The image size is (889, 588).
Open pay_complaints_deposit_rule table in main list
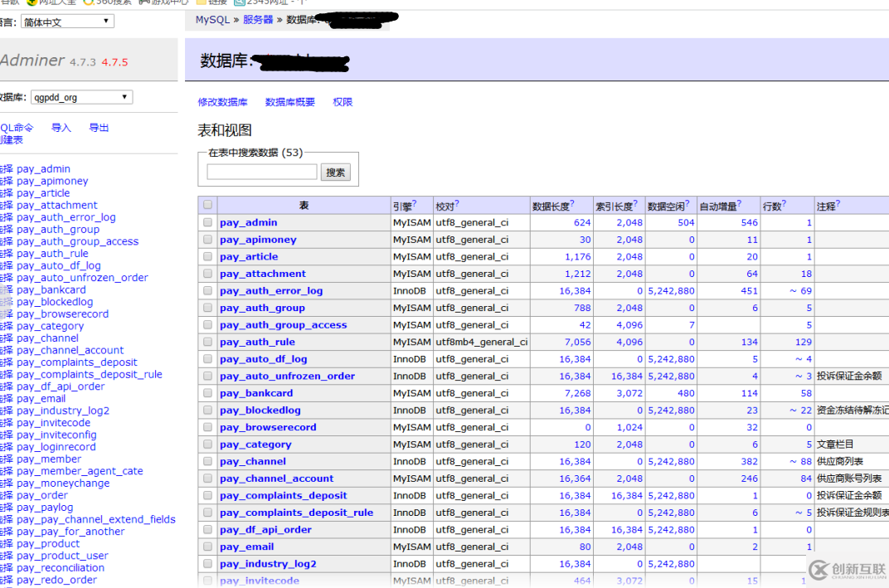297,512
